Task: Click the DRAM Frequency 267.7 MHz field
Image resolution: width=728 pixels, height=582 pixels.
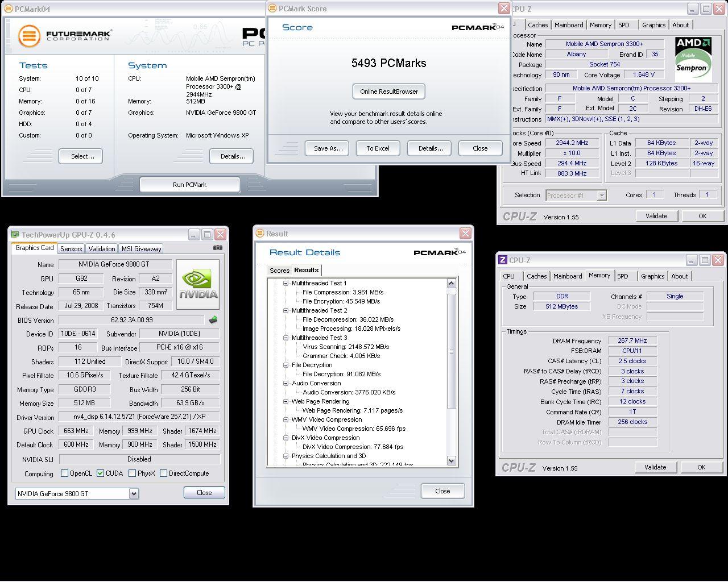Action: click(x=632, y=340)
